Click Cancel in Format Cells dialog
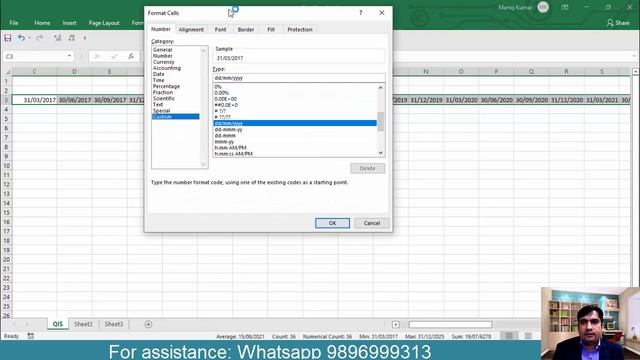The width and height of the screenshot is (640, 360). [372, 223]
